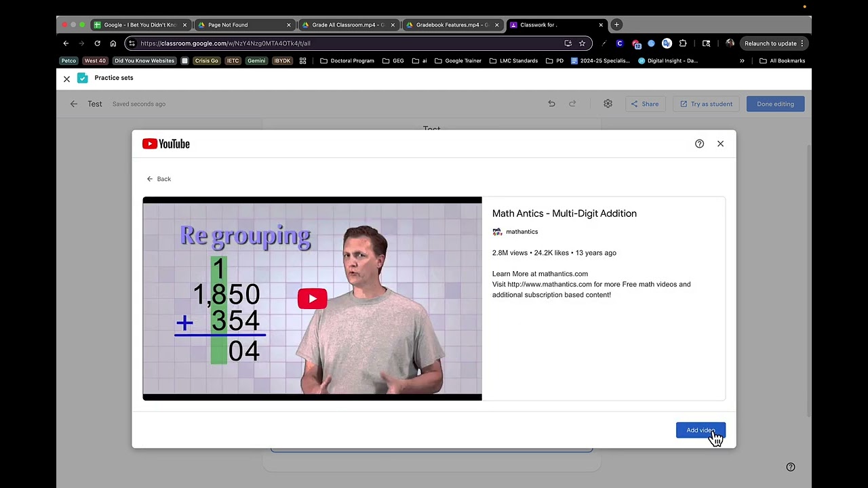Close the Page Not Found tab

(288, 25)
